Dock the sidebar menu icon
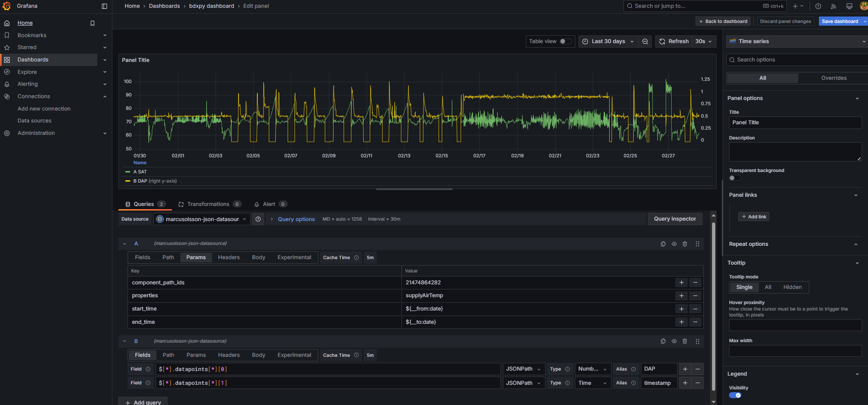868x405 pixels. pyautogui.click(x=104, y=6)
